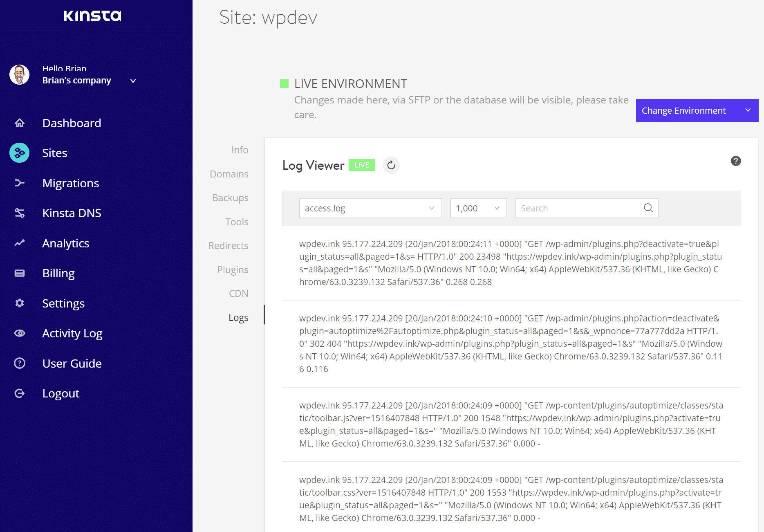Go to Migrations page
Image resolution: width=764 pixels, height=532 pixels.
point(71,183)
